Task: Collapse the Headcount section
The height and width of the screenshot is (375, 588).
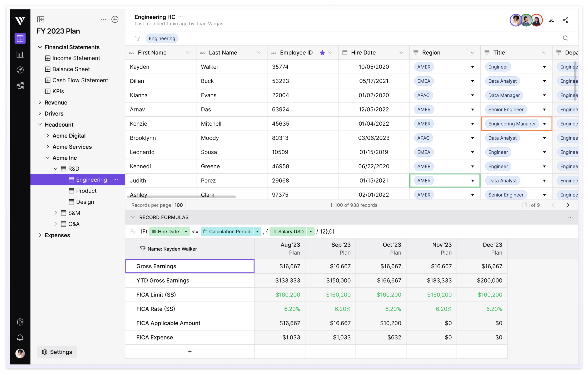Action: coord(40,124)
